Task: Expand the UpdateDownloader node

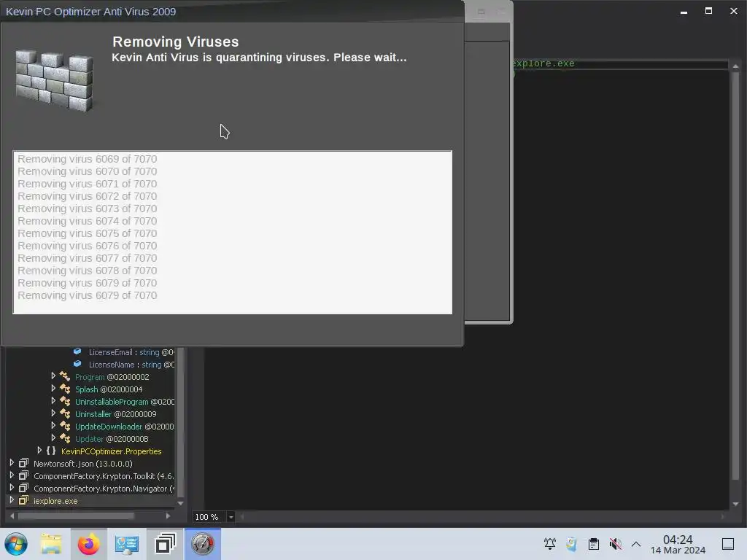Action: (x=53, y=426)
